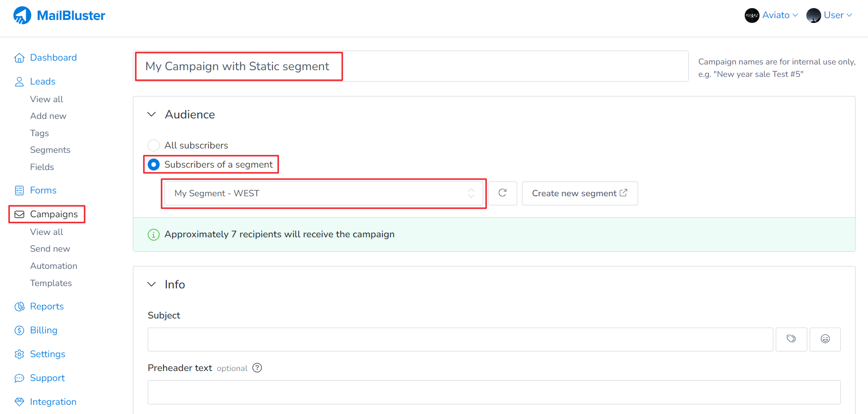Click the refresh segments icon button
Image resolution: width=868 pixels, height=414 pixels.
pos(502,193)
